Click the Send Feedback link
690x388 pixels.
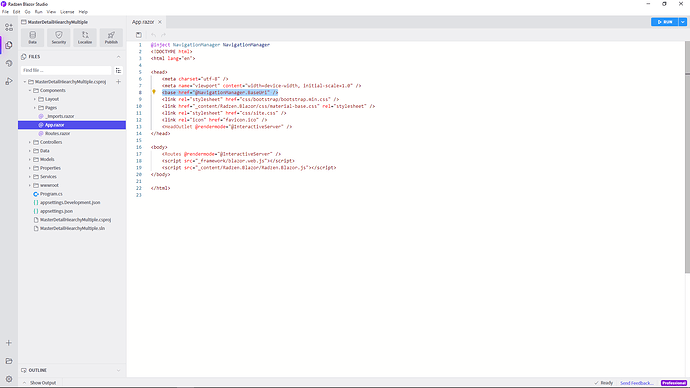tap(637, 383)
